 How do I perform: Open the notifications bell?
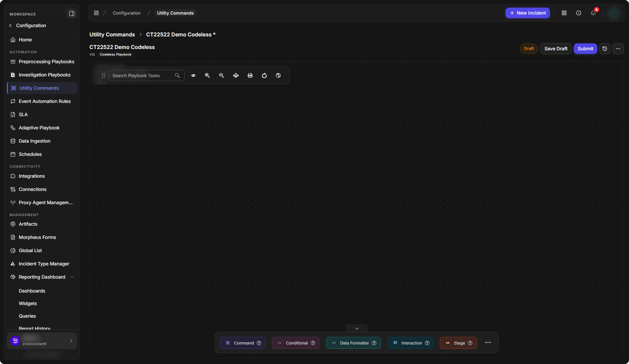(593, 13)
